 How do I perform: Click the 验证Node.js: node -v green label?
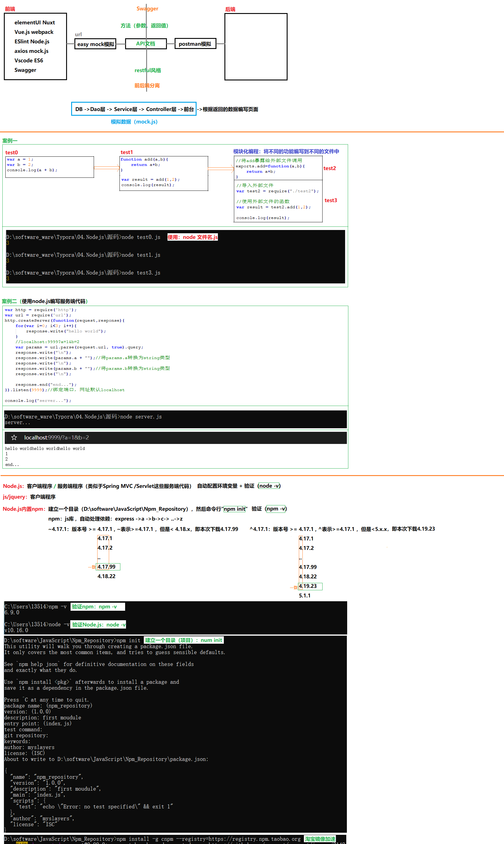[x=98, y=624]
